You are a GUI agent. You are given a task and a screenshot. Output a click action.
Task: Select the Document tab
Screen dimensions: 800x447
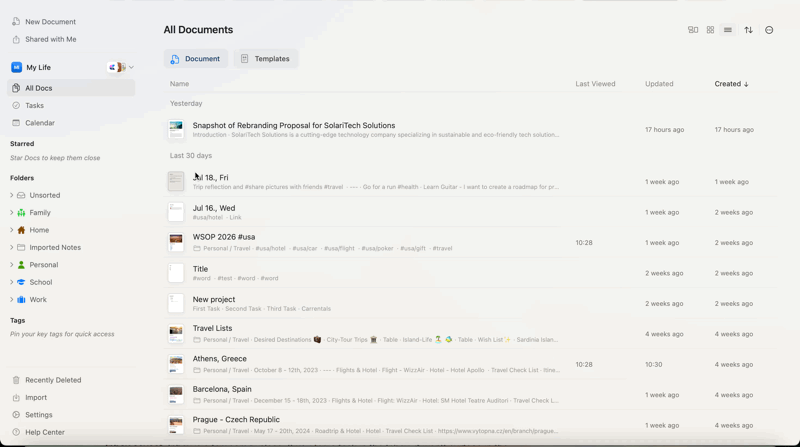click(x=195, y=59)
